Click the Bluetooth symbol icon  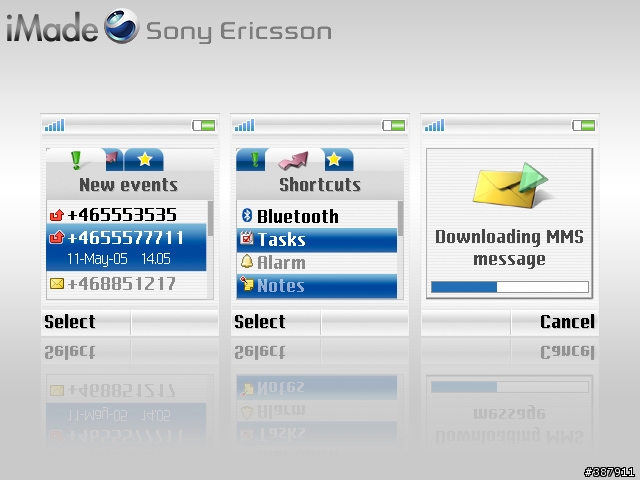247,215
